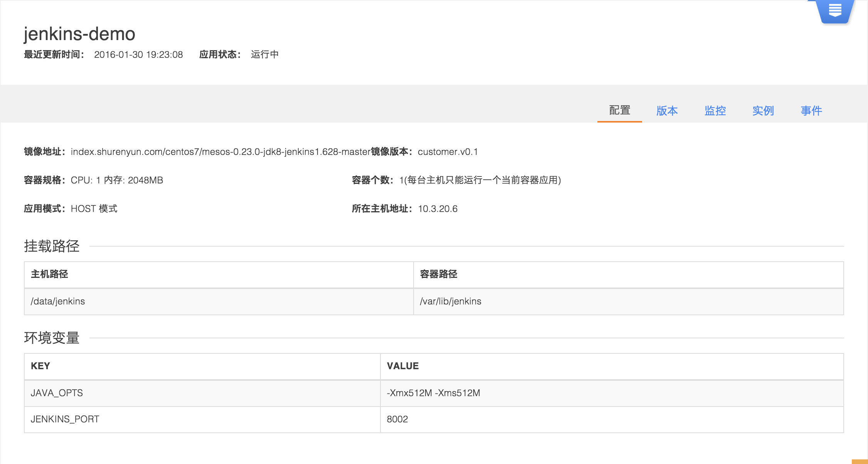The height and width of the screenshot is (464, 868).
Task: Open the 实例 instances tab
Action: (763, 111)
